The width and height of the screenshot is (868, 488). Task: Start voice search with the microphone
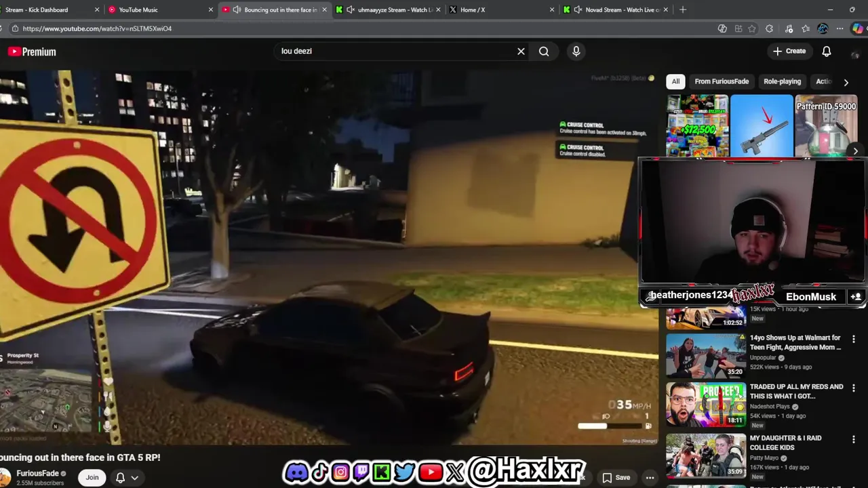click(576, 52)
